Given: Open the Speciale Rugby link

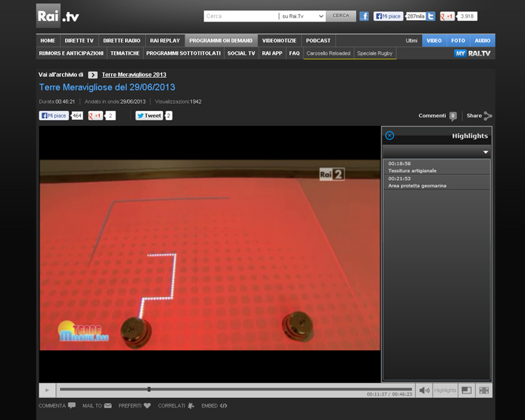Looking at the screenshot, I should 375,53.
